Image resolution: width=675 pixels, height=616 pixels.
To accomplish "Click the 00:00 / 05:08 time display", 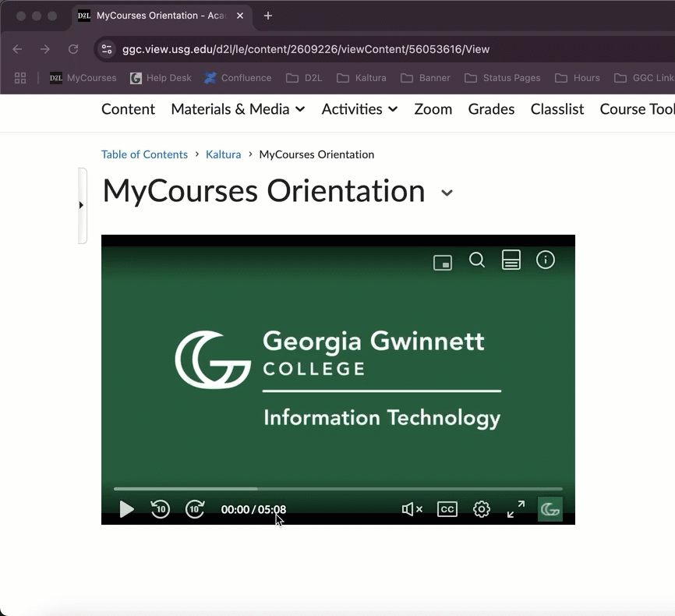I will 253,509.
